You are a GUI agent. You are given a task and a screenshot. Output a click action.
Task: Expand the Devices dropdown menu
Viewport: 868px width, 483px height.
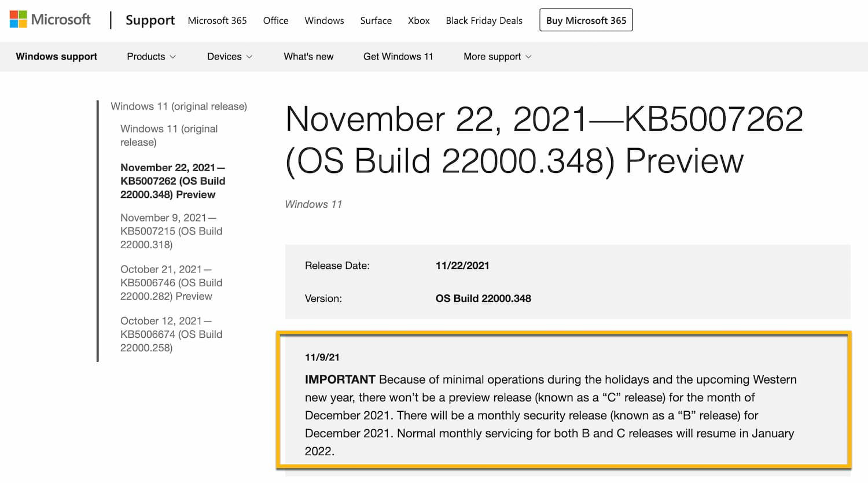tap(230, 57)
